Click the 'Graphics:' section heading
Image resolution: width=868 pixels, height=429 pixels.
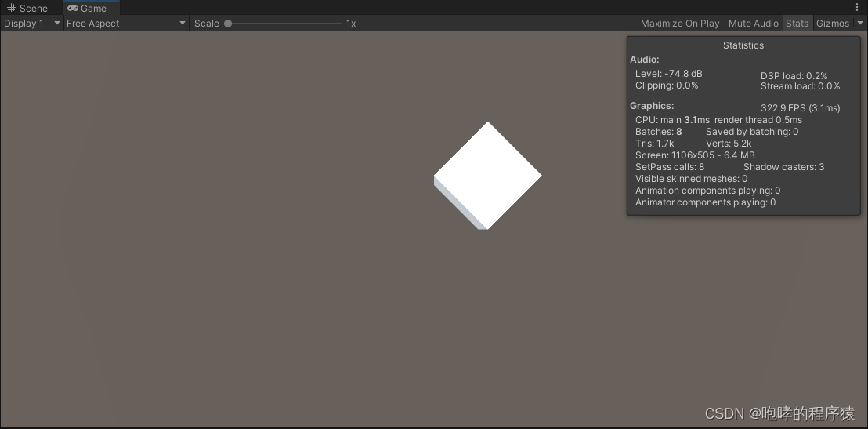click(652, 105)
